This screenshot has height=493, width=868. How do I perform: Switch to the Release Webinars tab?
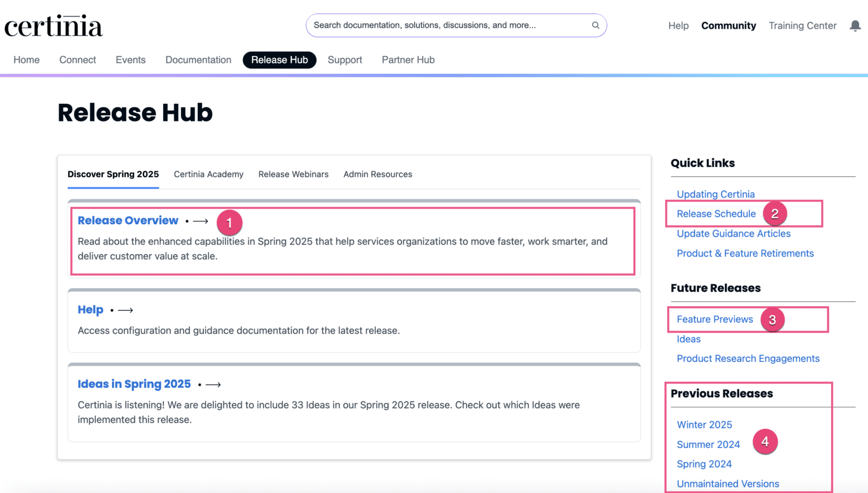(x=293, y=174)
